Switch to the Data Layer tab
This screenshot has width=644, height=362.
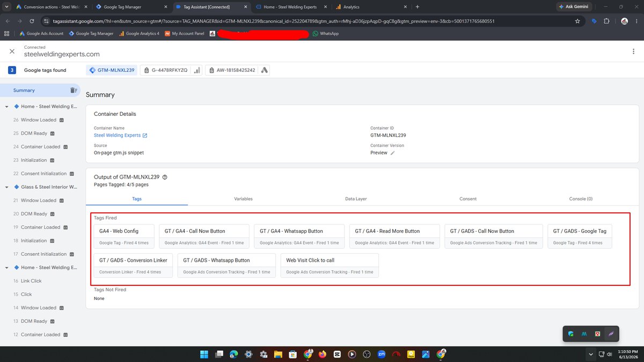click(356, 199)
